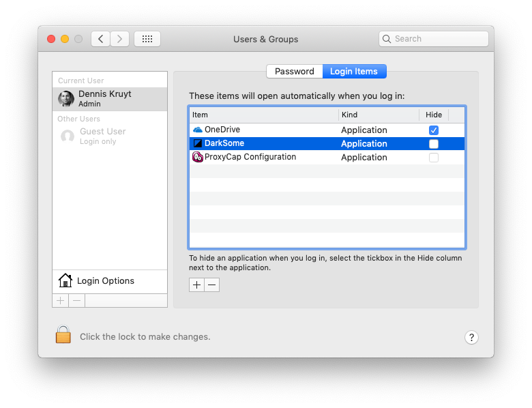
Task: Select the DarkSome row
Action: click(x=327, y=143)
